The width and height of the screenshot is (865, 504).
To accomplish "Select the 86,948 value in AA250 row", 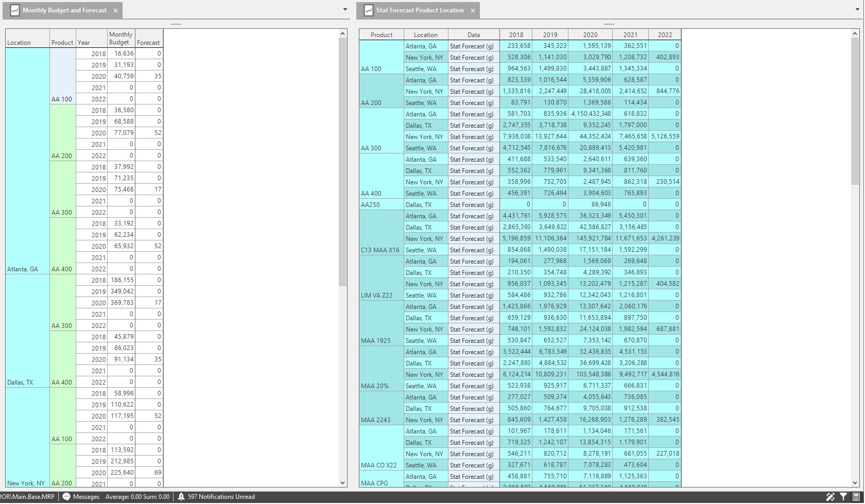I will (x=591, y=204).
